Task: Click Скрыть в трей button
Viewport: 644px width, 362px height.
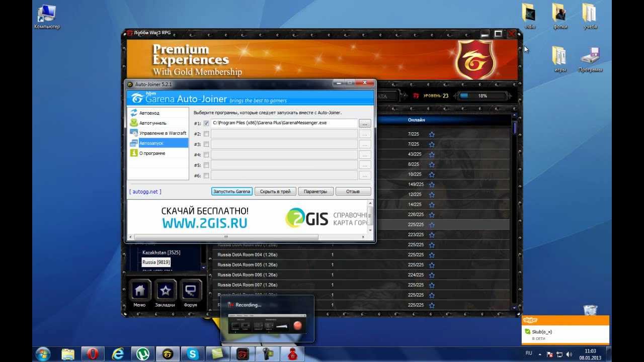Action: click(x=275, y=192)
